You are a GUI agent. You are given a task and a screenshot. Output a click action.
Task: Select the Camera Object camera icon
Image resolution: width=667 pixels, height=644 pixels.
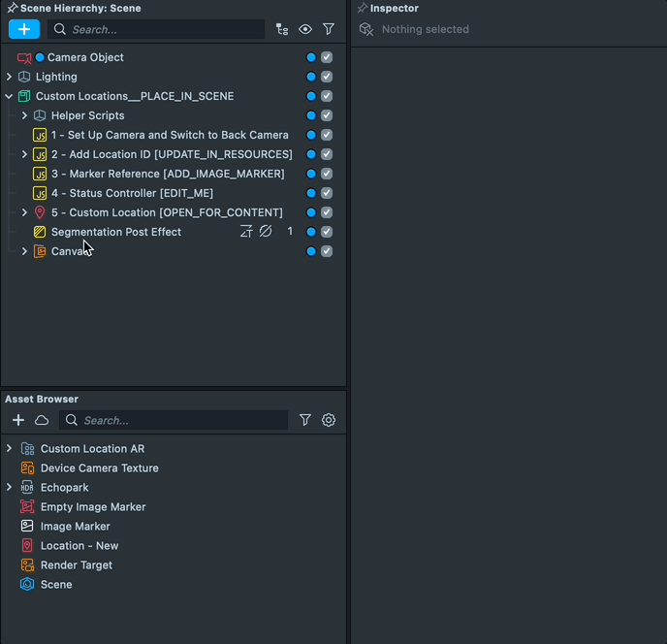tap(24, 57)
